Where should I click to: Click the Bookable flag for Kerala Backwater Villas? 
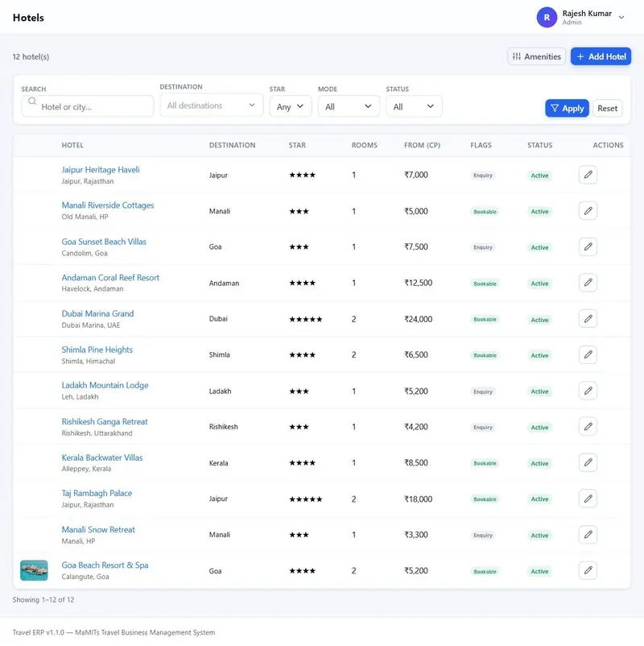[485, 463]
